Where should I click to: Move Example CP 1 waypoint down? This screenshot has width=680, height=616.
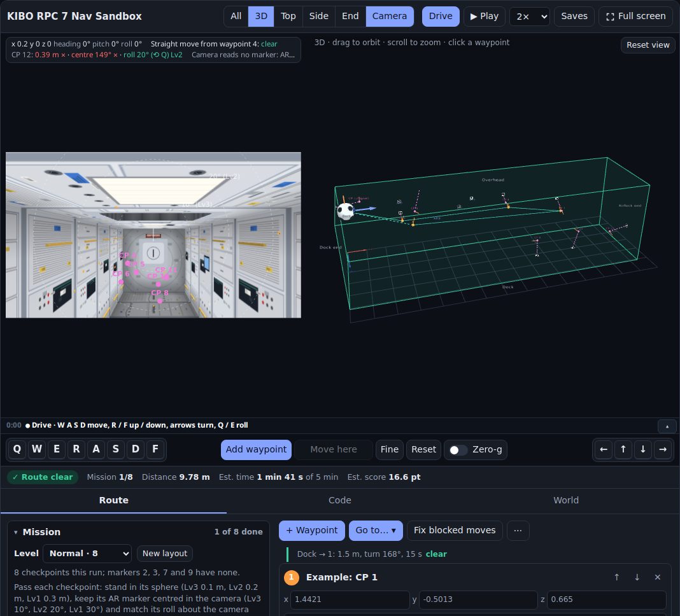(x=637, y=577)
